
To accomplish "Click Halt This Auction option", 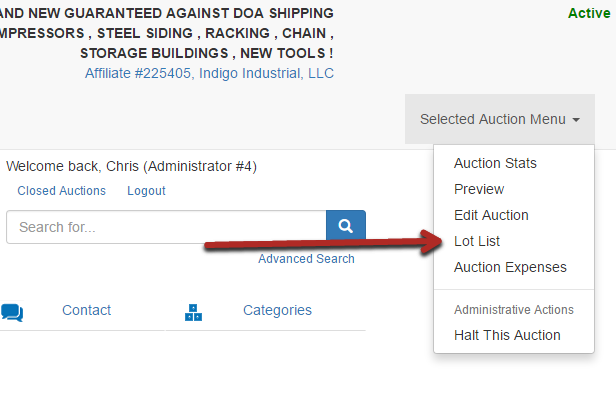I will click(x=507, y=335).
